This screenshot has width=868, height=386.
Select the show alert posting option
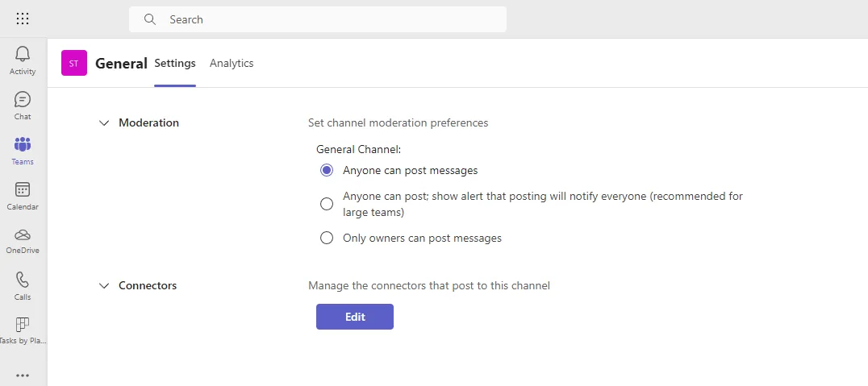(327, 204)
